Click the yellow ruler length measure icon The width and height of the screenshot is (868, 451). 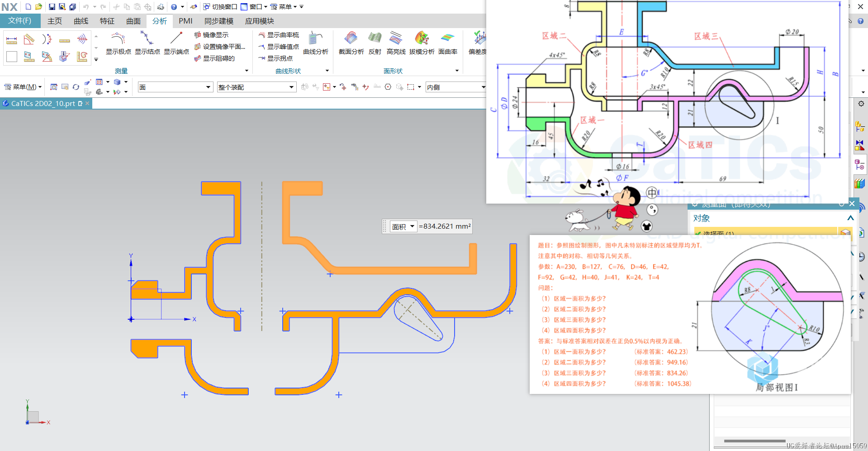[65, 40]
